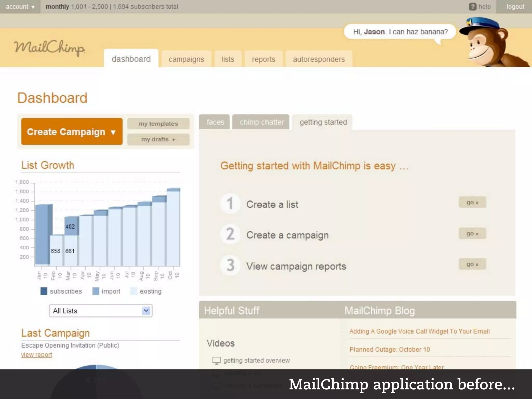This screenshot has width=532, height=399.
Task: Go to the reports tab
Action: pos(263,59)
